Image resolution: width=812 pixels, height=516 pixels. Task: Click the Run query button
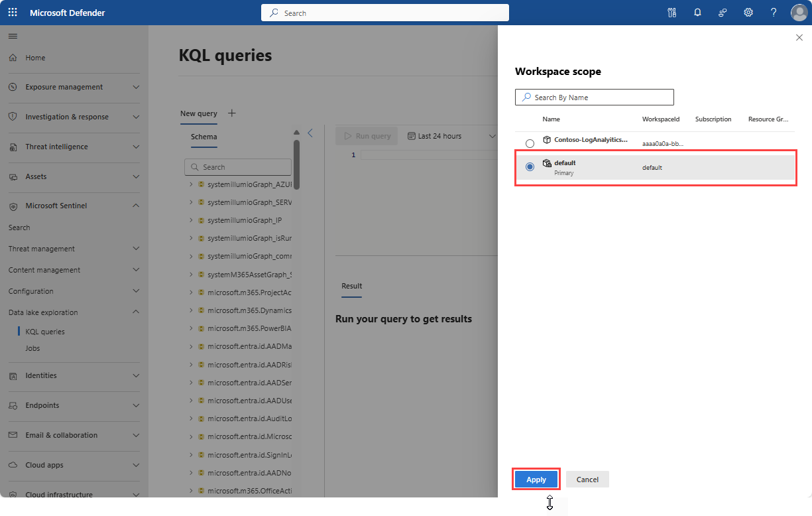367,136
